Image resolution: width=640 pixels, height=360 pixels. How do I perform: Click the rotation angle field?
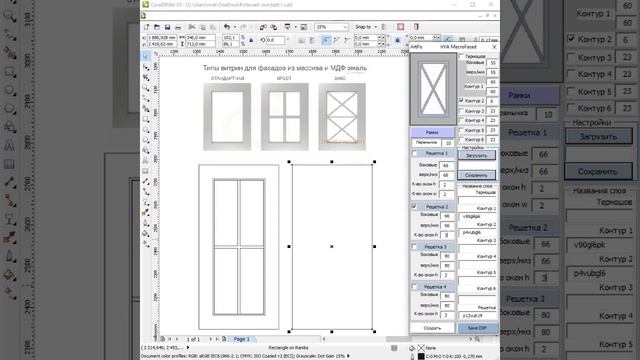click(276, 40)
